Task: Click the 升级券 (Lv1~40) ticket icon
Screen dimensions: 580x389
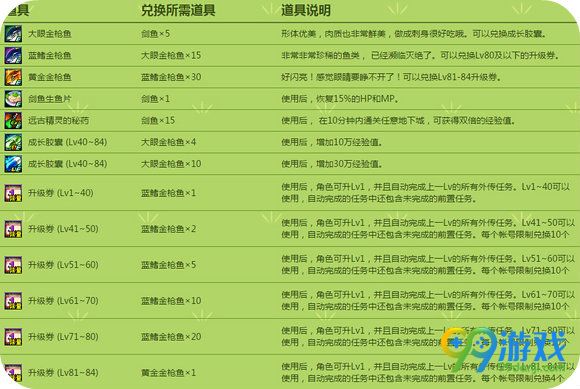Action: pos(13,193)
